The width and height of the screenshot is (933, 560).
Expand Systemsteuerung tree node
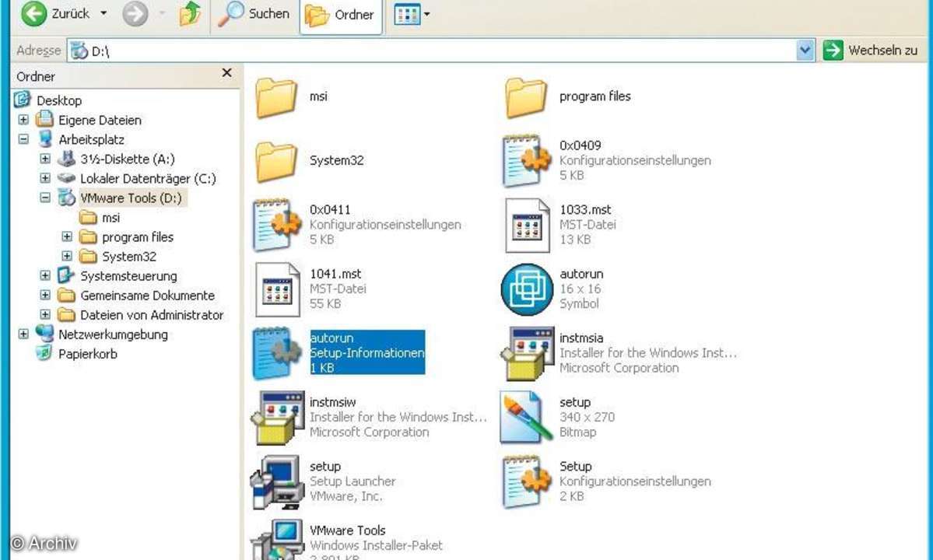coord(45,276)
